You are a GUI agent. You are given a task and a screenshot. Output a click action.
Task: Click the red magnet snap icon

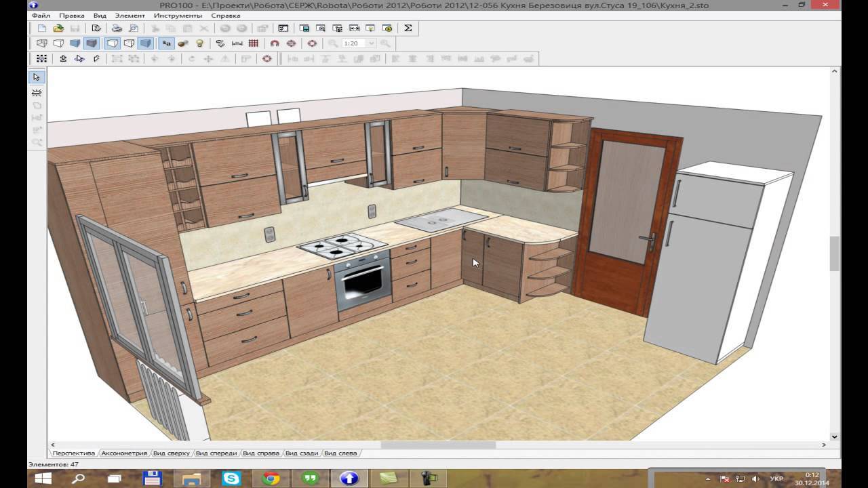(275, 43)
